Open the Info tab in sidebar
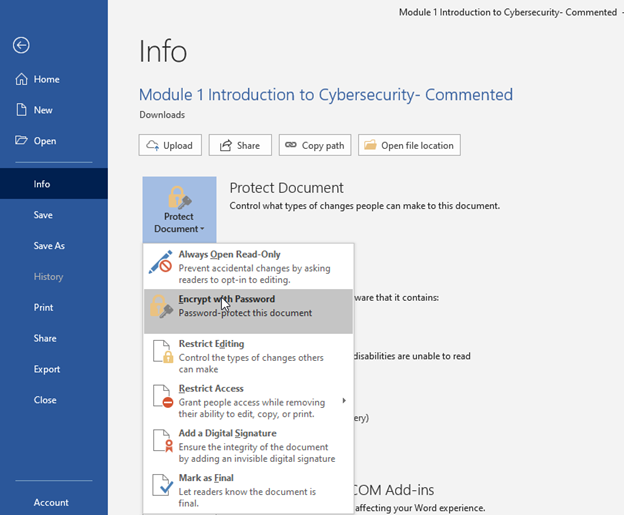Viewport: 624px width, 515px height. pyautogui.click(x=54, y=183)
